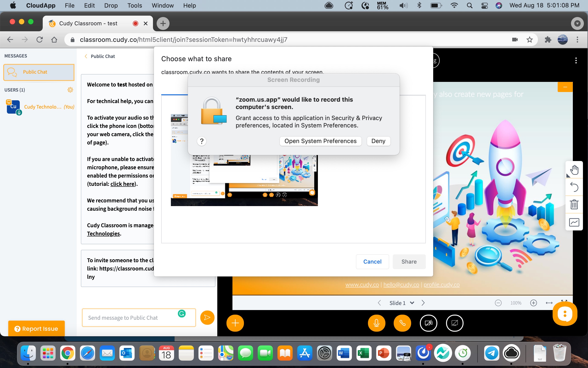This screenshot has width=588, height=368.
Task: Leave audio with the phone icon
Action: coord(402,323)
